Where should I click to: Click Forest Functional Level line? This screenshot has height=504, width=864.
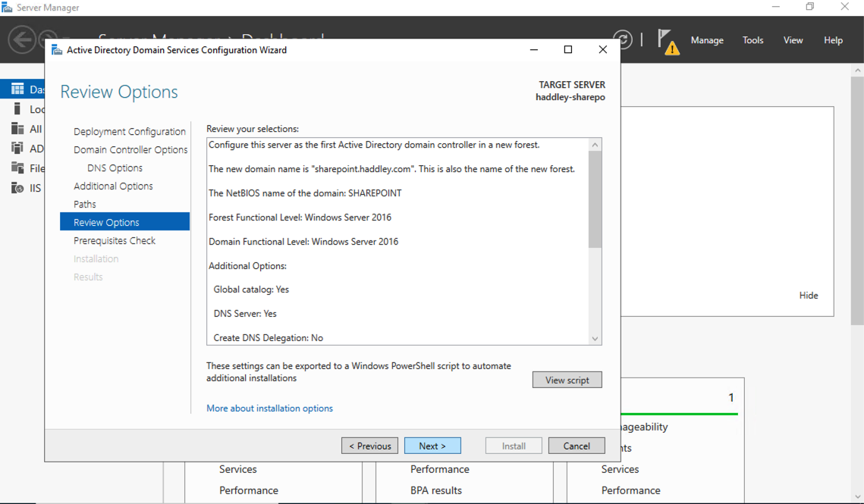click(300, 218)
